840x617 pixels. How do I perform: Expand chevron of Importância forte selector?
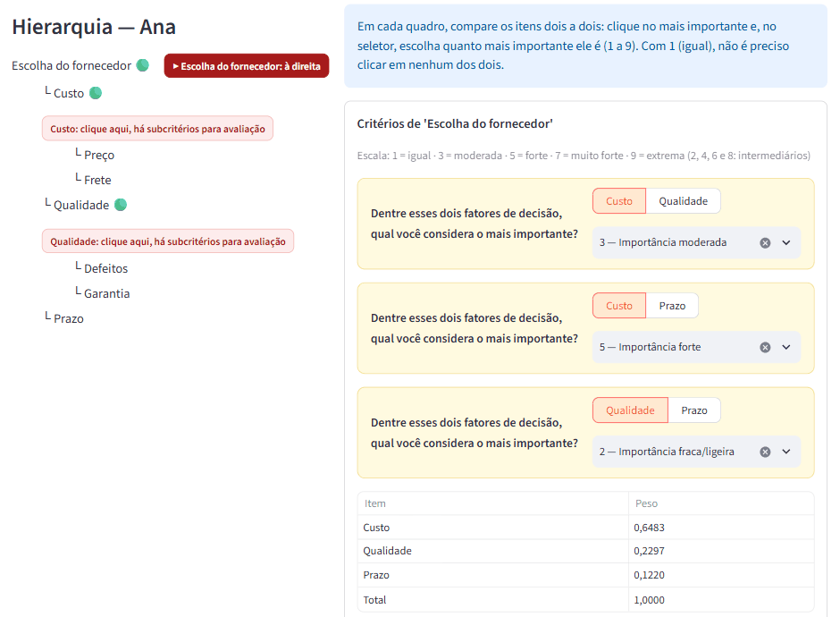tap(785, 347)
